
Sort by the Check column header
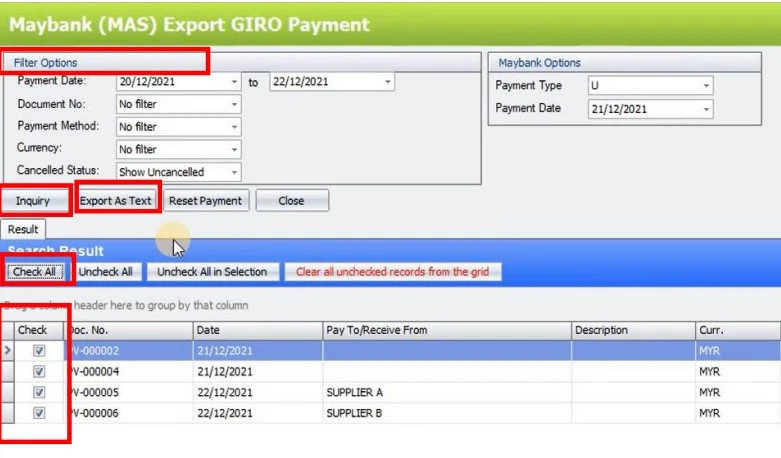39,331
